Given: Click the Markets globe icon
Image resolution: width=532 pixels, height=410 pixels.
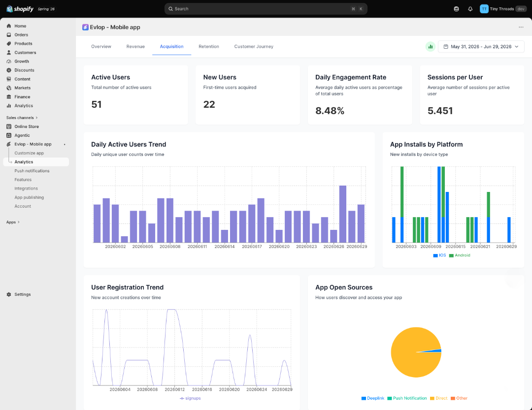Looking at the screenshot, I should pos(9,88).
